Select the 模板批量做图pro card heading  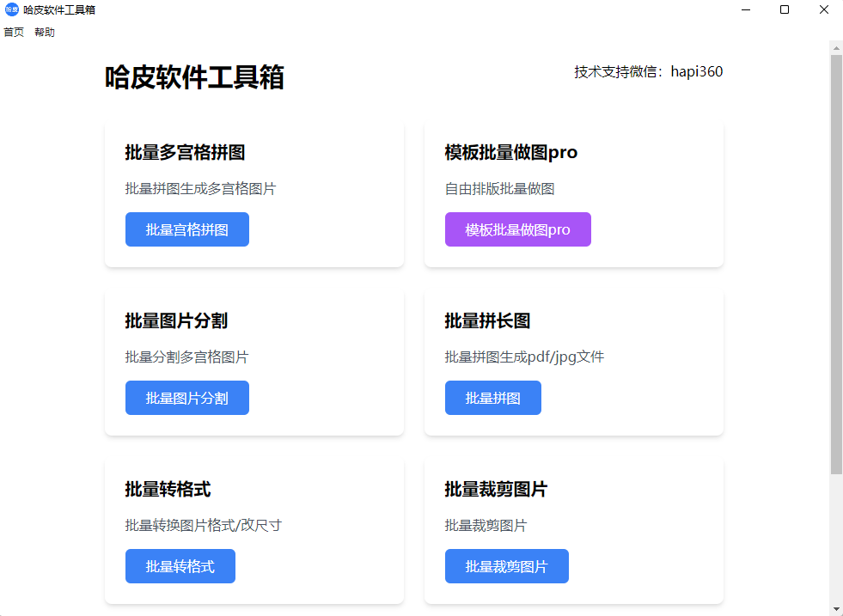pos(510,152)
